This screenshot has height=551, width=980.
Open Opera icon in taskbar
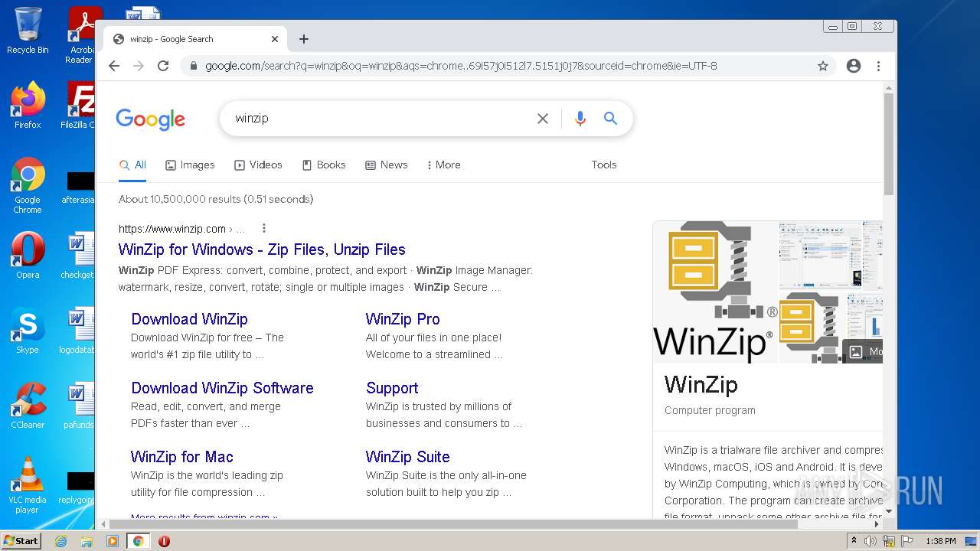point(164,541)
